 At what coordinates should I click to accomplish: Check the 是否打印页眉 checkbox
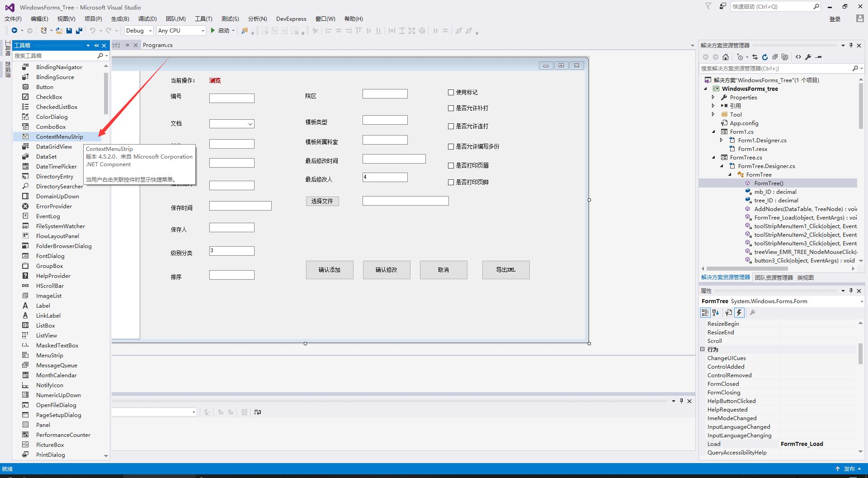point(451,165)
